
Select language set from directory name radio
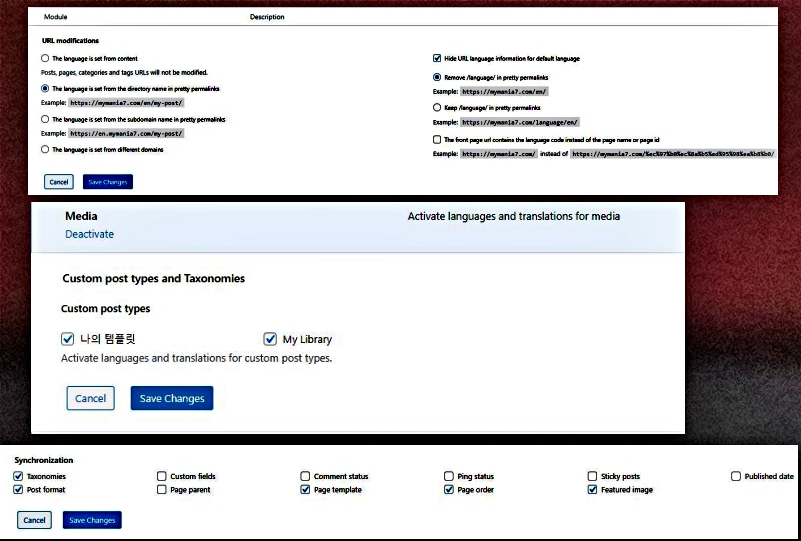(x=45, y=89)
